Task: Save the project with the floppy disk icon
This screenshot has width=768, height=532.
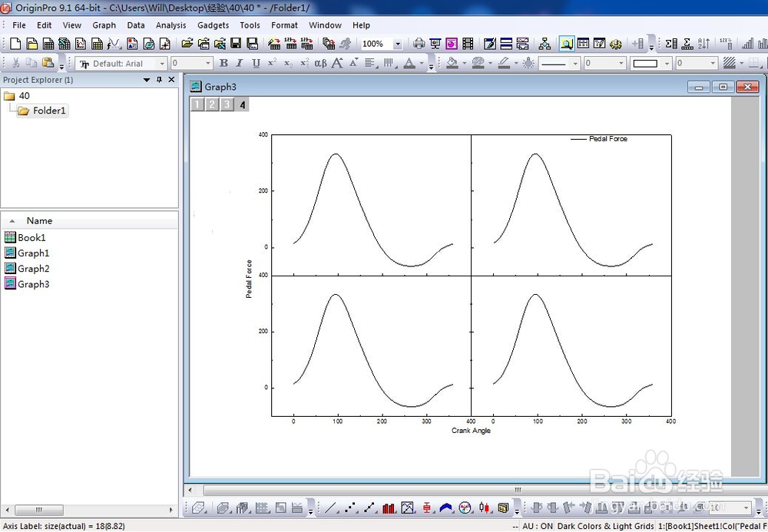Action: click(236, 44)
